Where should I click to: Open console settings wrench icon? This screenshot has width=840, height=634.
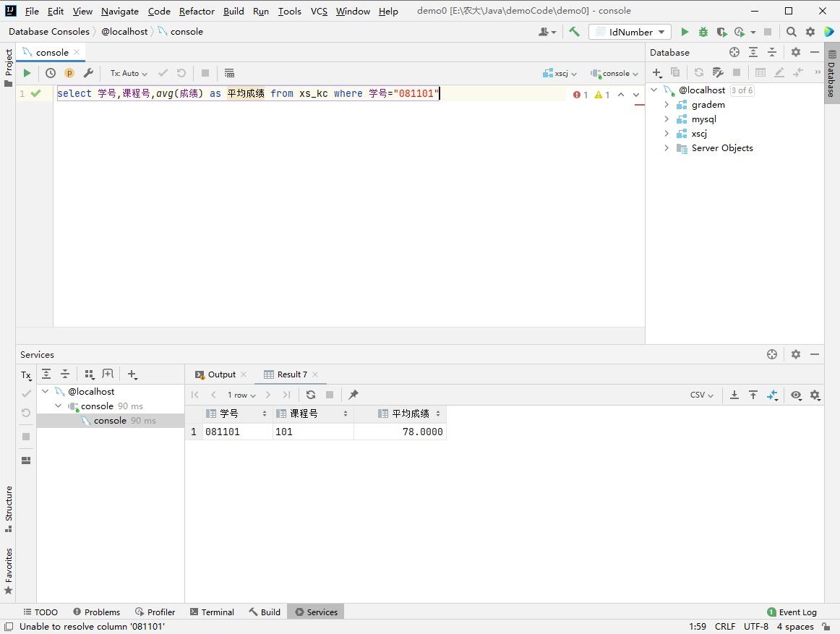[88, 73]
